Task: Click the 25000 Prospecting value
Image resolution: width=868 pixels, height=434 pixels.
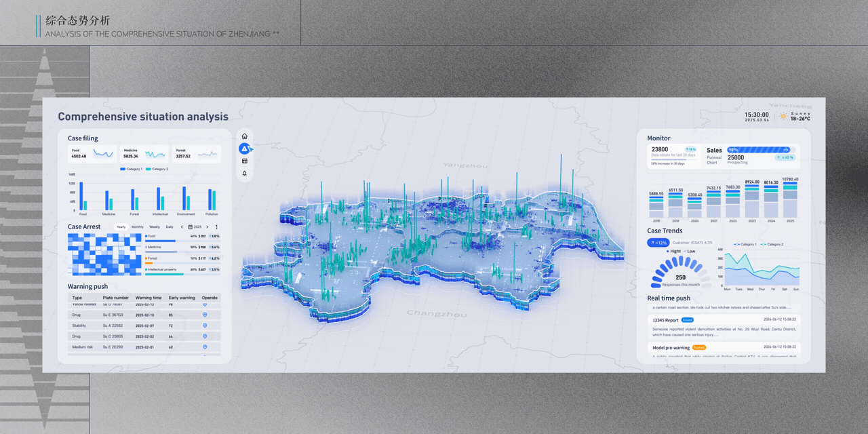Action: 736,157
